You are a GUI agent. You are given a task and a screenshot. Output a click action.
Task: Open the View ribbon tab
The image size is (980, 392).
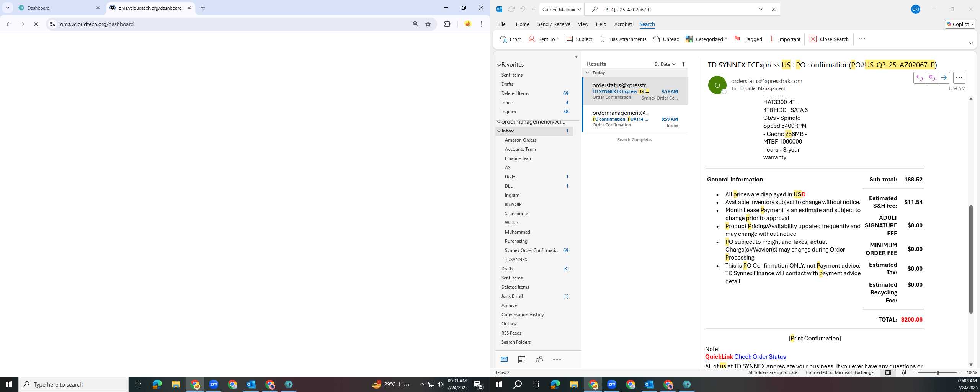583,24
